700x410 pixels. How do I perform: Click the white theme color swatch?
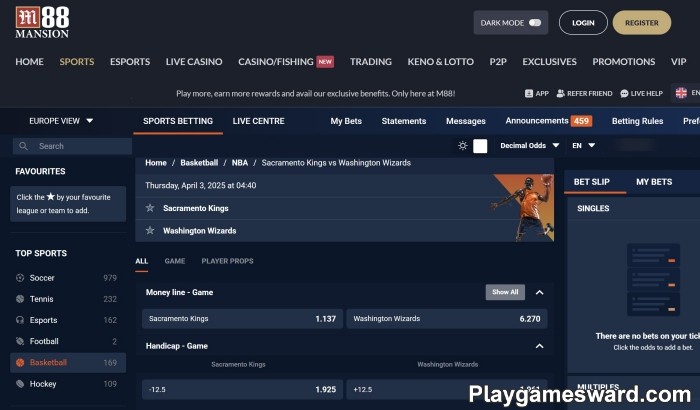coord(480,146)
